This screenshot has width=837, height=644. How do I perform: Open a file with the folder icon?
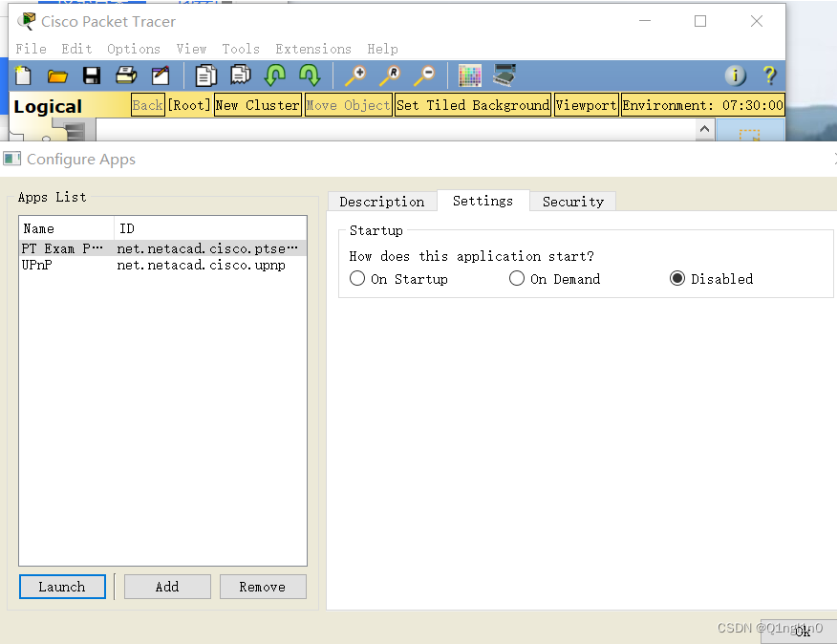pyautogui.click(x=57, y=75)
